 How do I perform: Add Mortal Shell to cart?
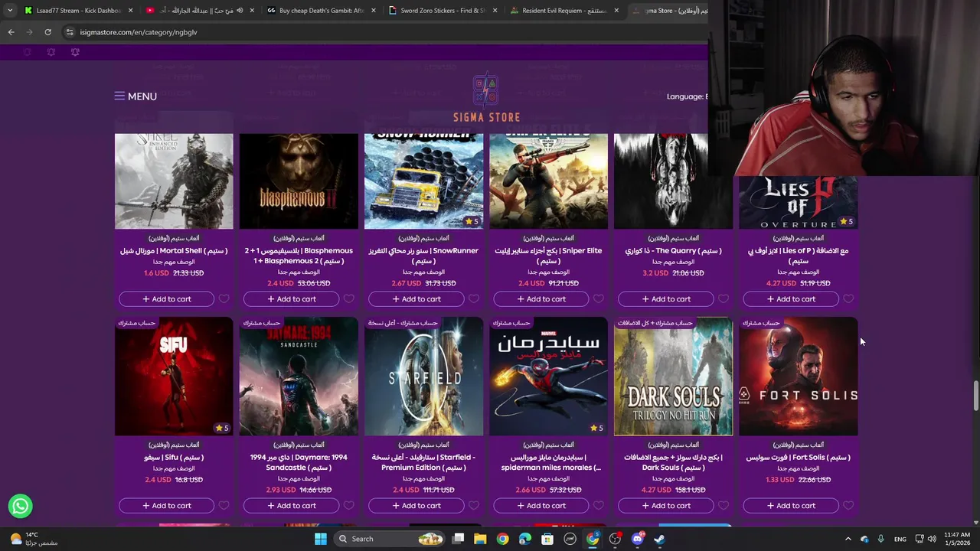point(166,299)
